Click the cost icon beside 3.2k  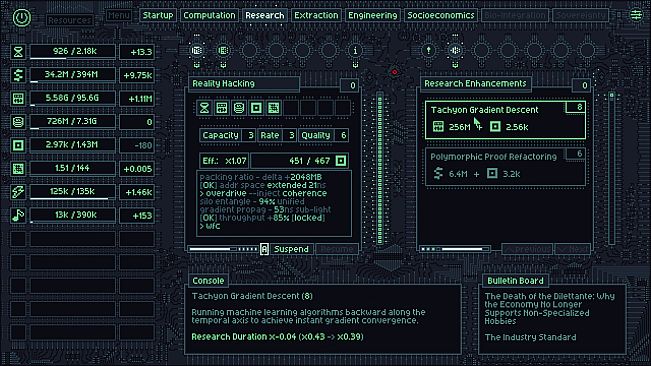[x=492, y=173]
